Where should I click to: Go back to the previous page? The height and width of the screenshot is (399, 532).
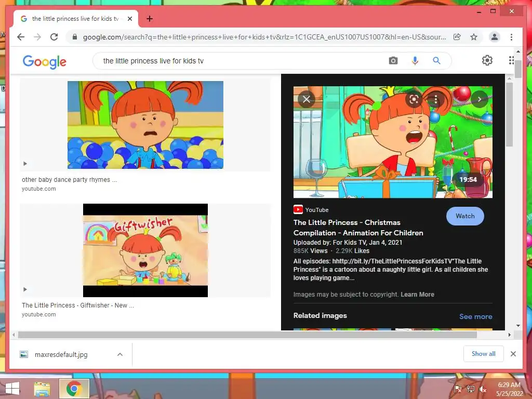(x=21, y=37)
